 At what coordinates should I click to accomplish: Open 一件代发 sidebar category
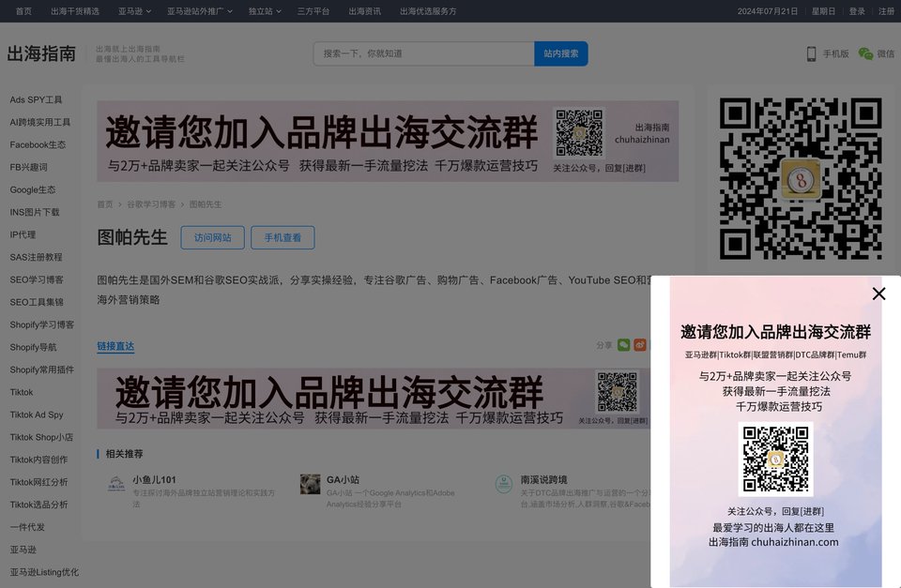click(x=27, y=526)
